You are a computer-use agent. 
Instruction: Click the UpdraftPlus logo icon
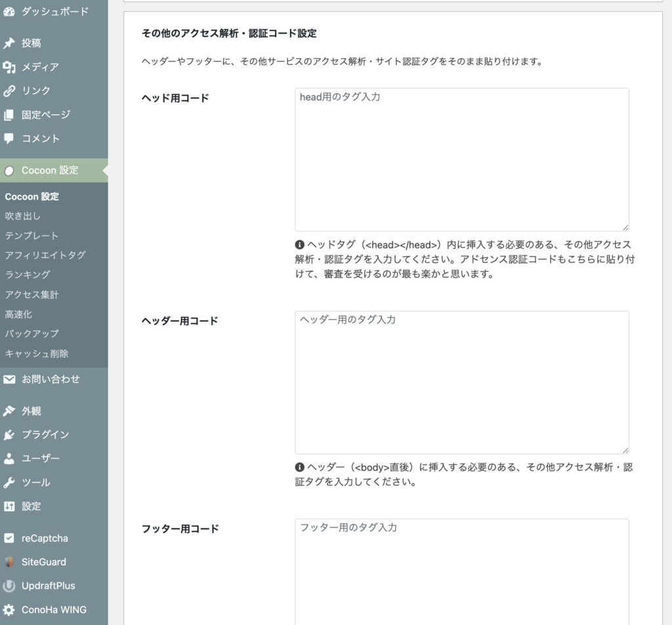pyautogui.click(x=9, y=586)
